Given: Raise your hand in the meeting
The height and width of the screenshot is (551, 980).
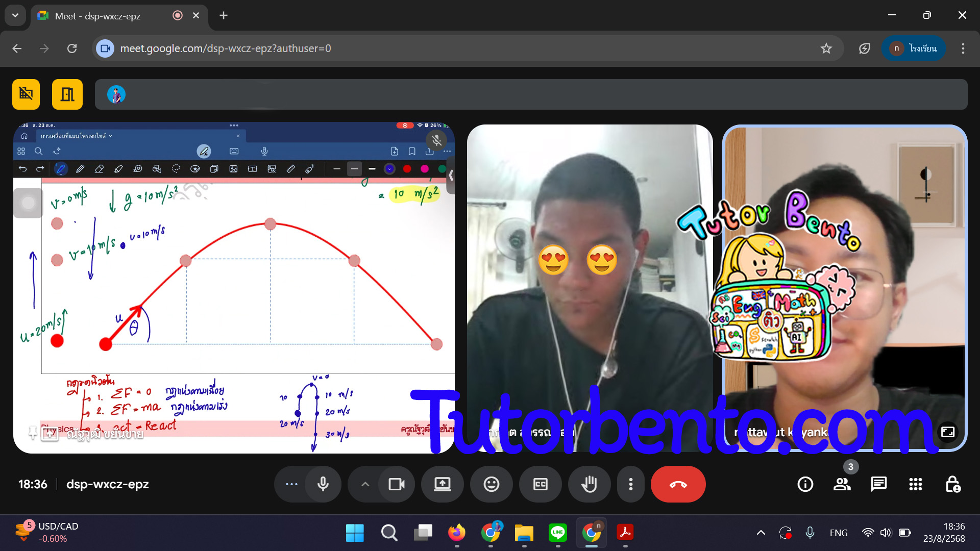Looking at the screenshot, I should pyautogui.click(x=589, y=484).
